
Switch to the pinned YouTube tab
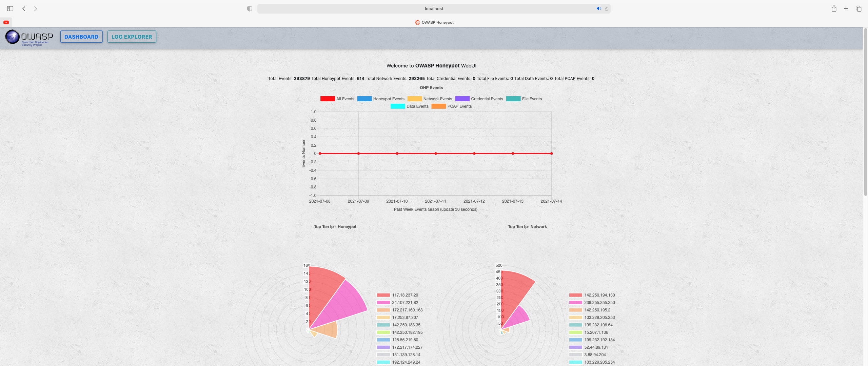click(6, 22)
